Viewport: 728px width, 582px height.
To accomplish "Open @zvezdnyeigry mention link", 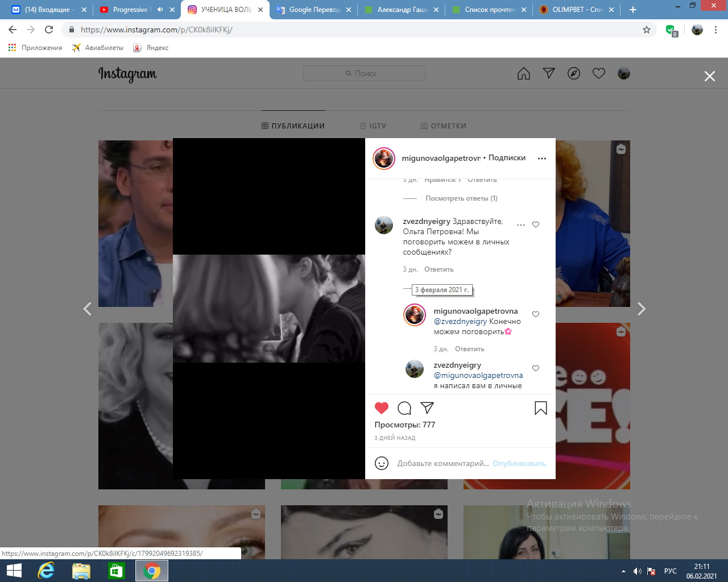I will [460, 321].
